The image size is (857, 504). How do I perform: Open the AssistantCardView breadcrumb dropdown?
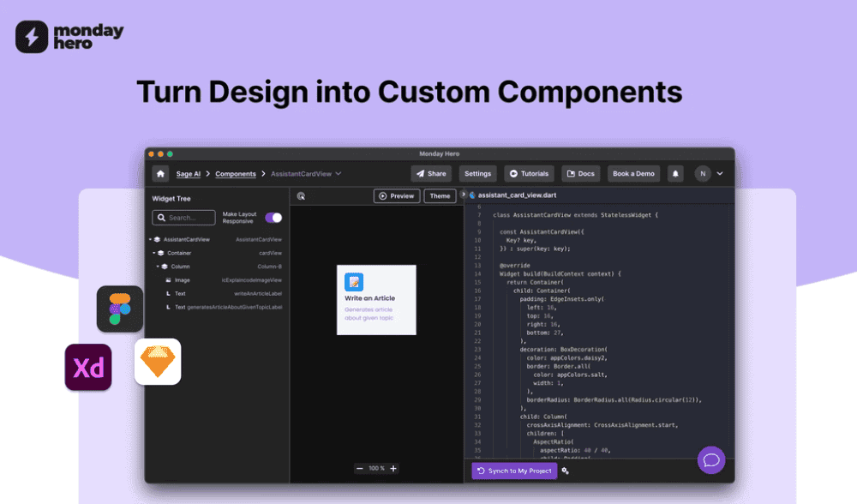339,174
